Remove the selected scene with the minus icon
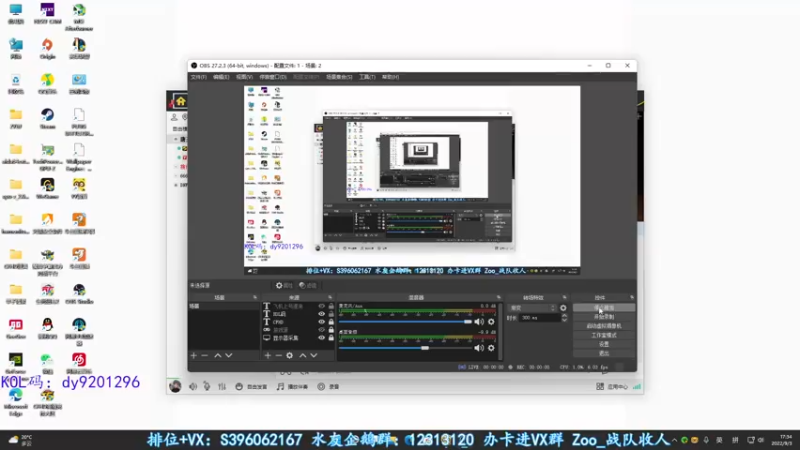The image size is (800, 450). pos(205,356)
